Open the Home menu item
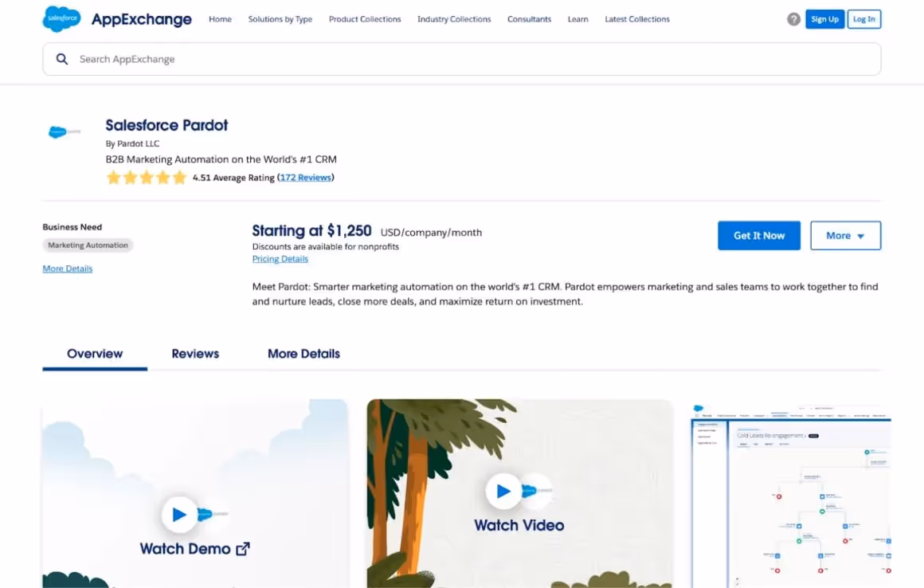Screen dimensions: 924x588 click(x=220, y=19)
